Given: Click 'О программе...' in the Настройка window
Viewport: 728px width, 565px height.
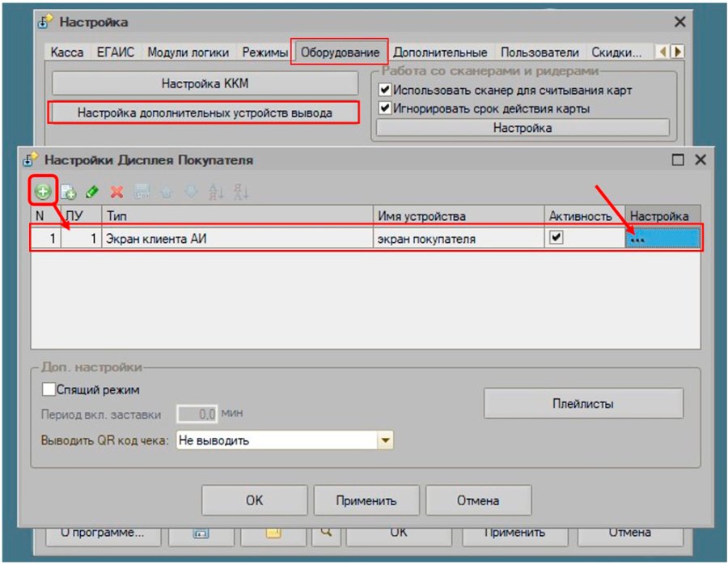Looking at the screenshot, I should (x=103, y=535).
